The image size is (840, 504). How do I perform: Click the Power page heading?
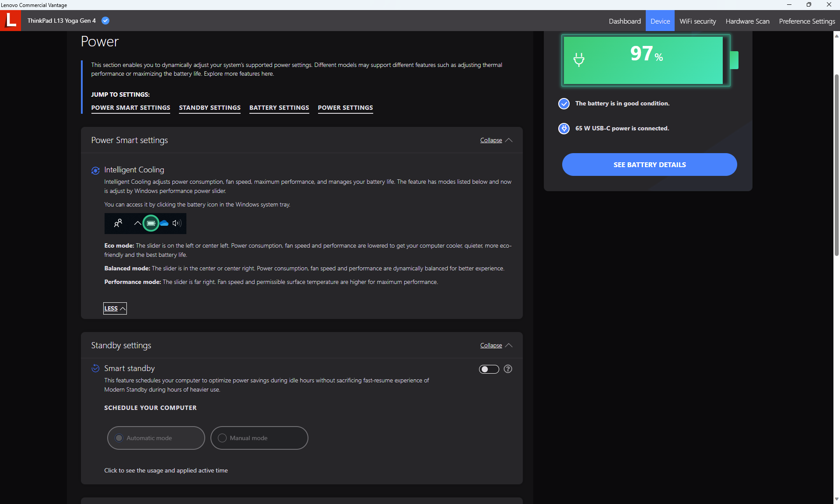click(100, 42)
